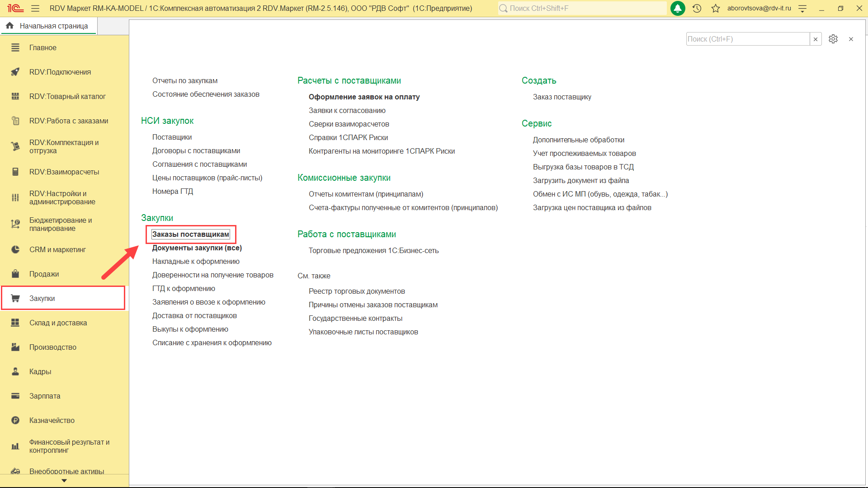The image size is (868, 488).
Task: Open menu settings gear icon
Action: coord(833,39)
